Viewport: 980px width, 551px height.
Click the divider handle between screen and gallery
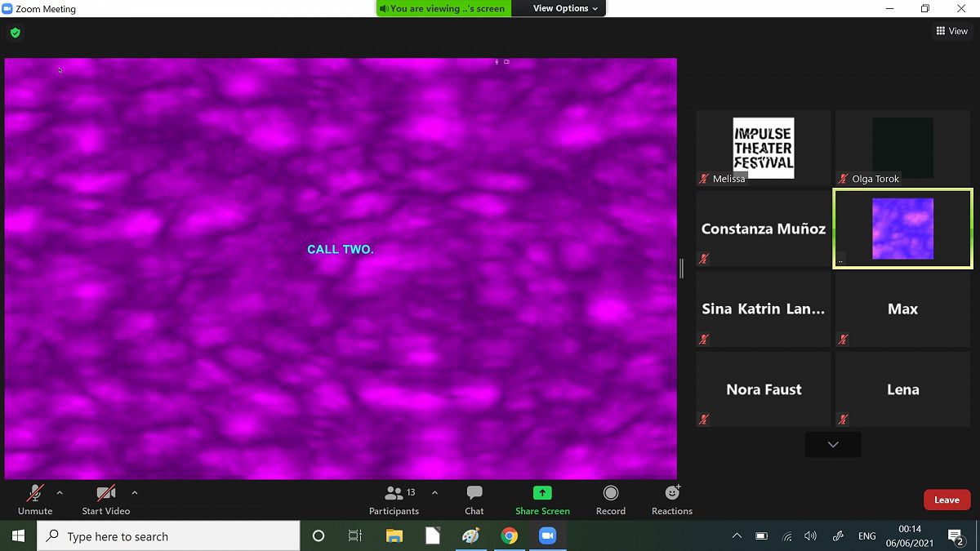coord(681,268)
